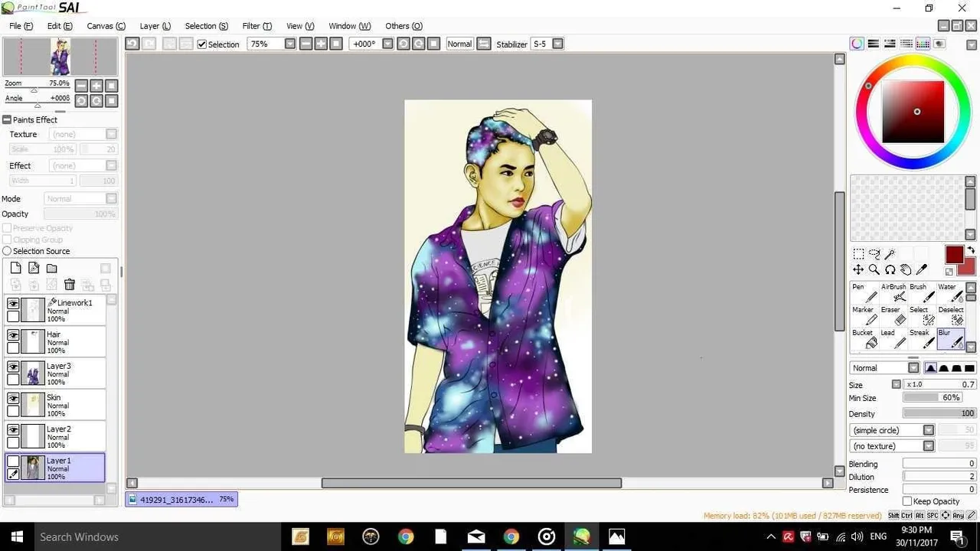This screenshot has height=551, width=980.
Task: Open the layer Mode dropdown
Action: (x=111, y=198)
